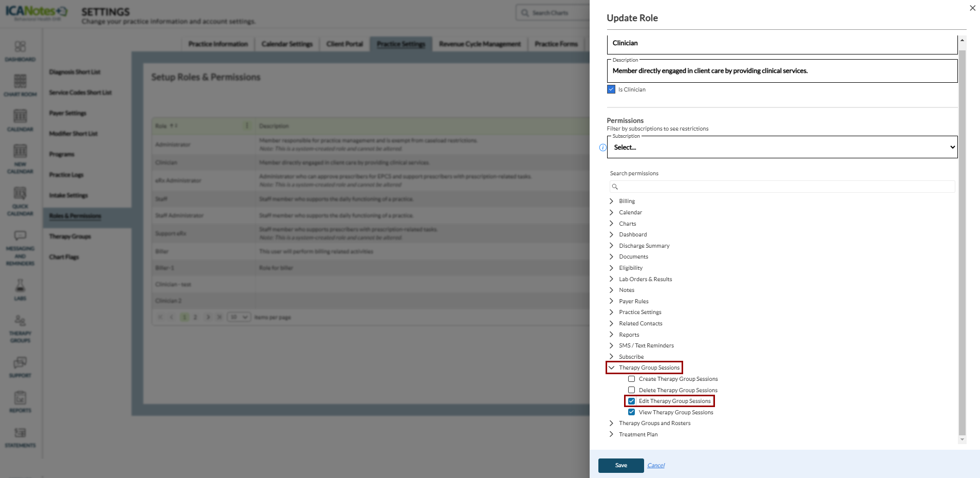Open the Subscription dropdown
The width and height of the screenshot is (980, 478).
[x=782, y=148]
